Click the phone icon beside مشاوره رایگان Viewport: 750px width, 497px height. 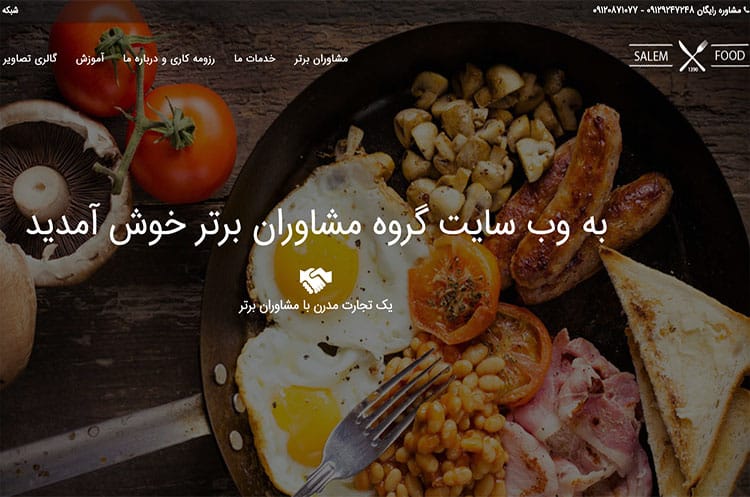pos(747,10)
